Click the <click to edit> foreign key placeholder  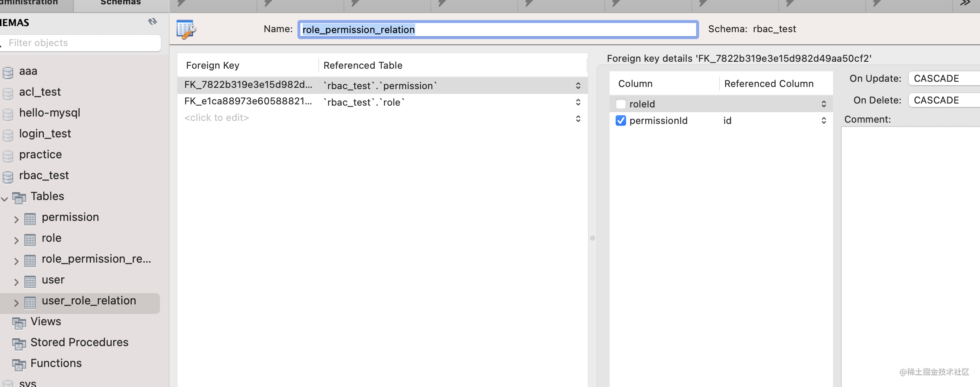(x=217, y=118)
